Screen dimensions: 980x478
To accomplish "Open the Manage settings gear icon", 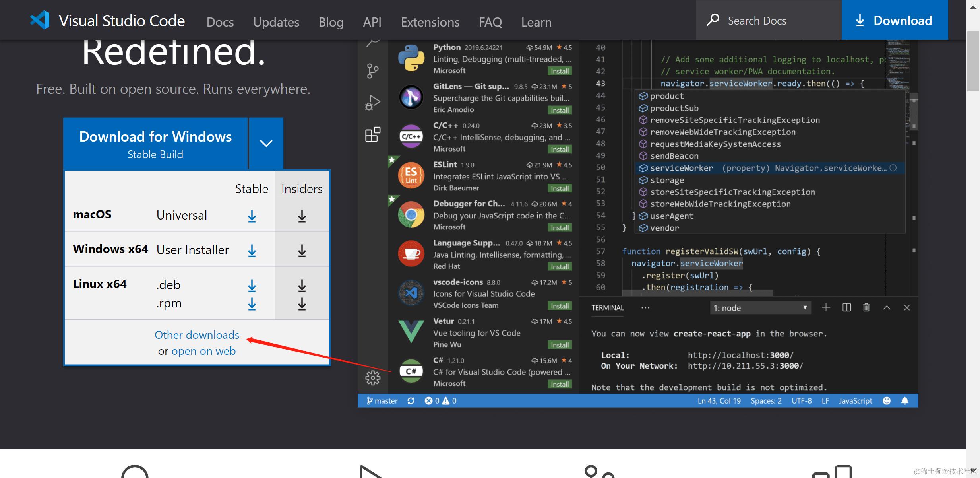I will click(x=373, y=379).
